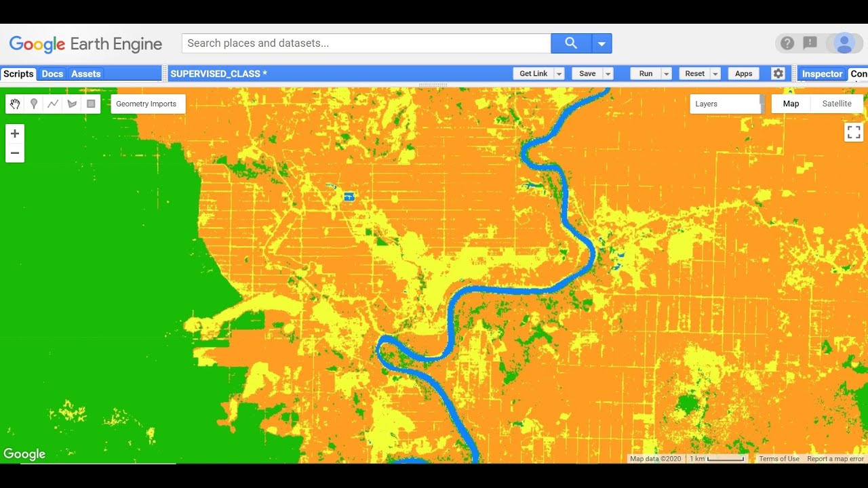Open the feedback icon
Image resolution: width=868 pixels, height=488 pixels.
coord(810,43)
